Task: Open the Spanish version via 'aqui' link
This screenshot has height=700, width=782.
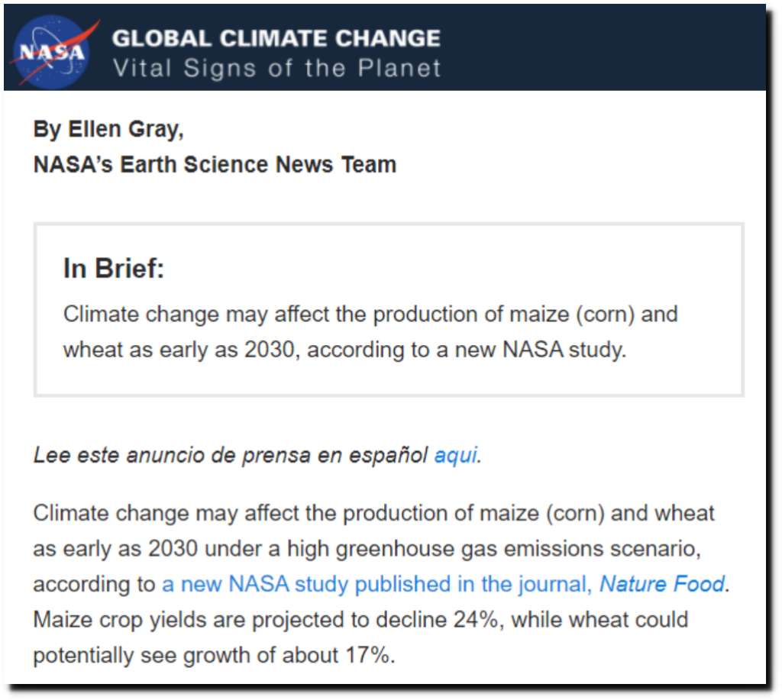Action: click(x=456, y=455)
